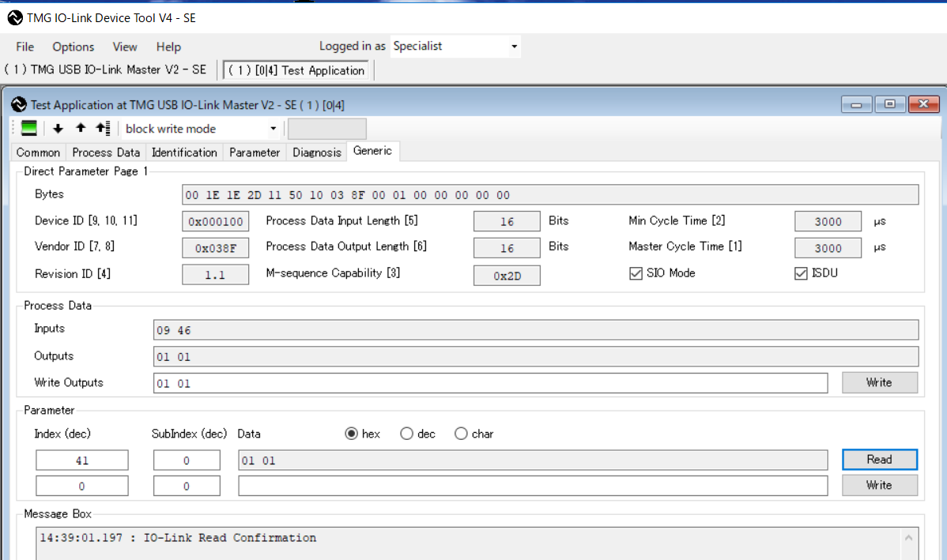
Task: Switch to the Process Data tab
Action: (106, 152)
